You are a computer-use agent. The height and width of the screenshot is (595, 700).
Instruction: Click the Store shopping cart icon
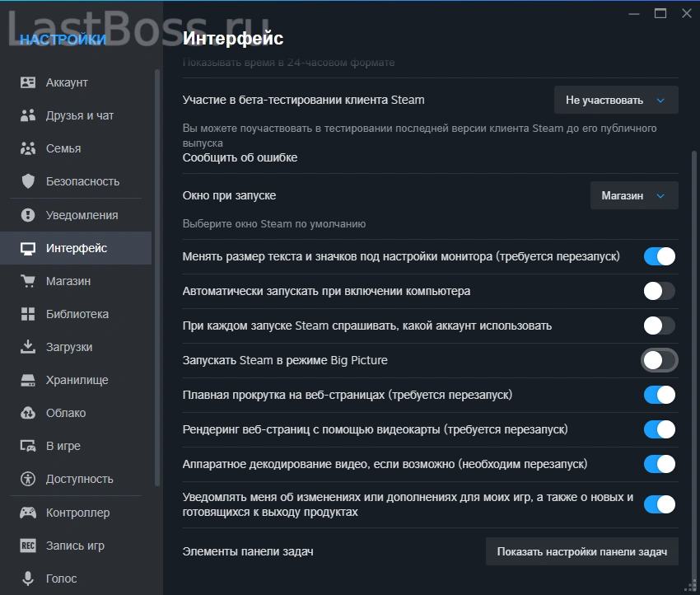click(x=28, y=281)
